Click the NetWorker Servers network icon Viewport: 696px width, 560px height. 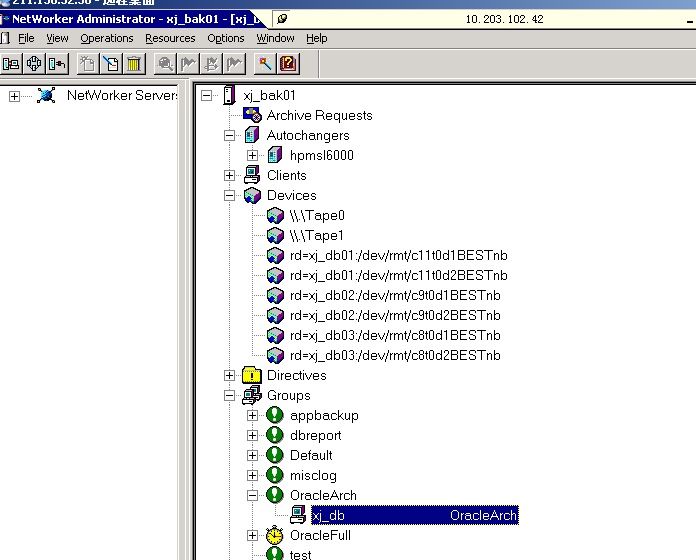(x=46, y=95)
